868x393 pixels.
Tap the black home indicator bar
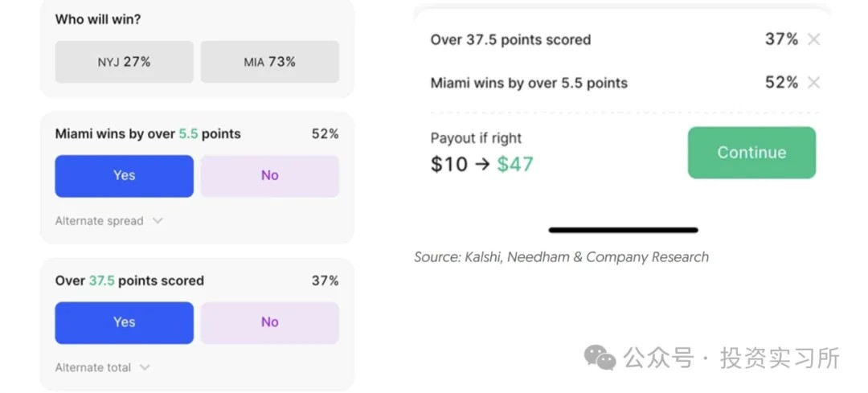tap(623, 230)
